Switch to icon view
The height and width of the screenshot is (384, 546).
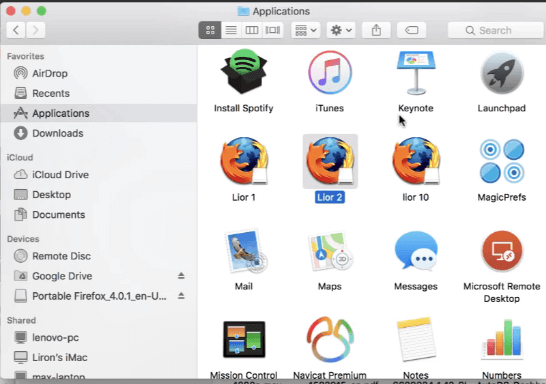210,30
